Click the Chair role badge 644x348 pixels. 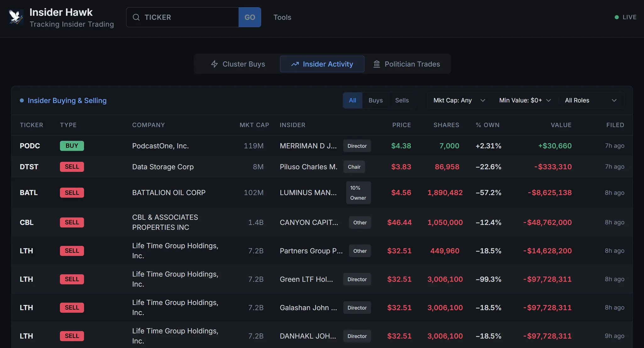[x=354, y=167]
